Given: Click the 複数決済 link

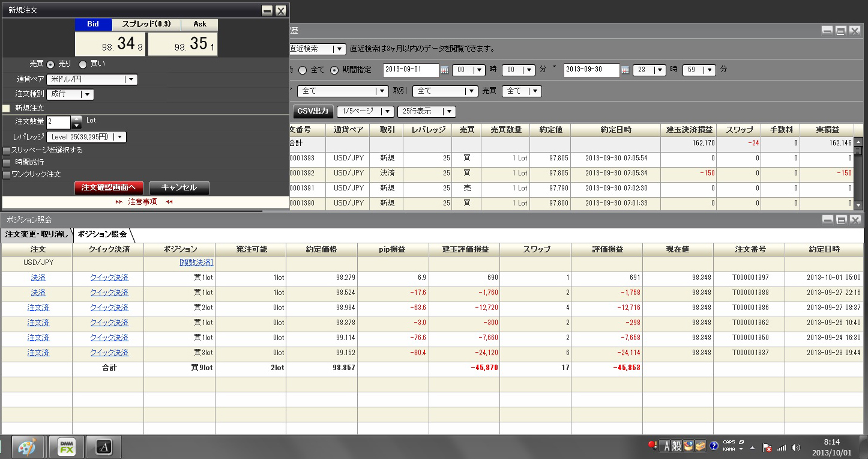Looking at the screenshot, I should coord(196,263).
